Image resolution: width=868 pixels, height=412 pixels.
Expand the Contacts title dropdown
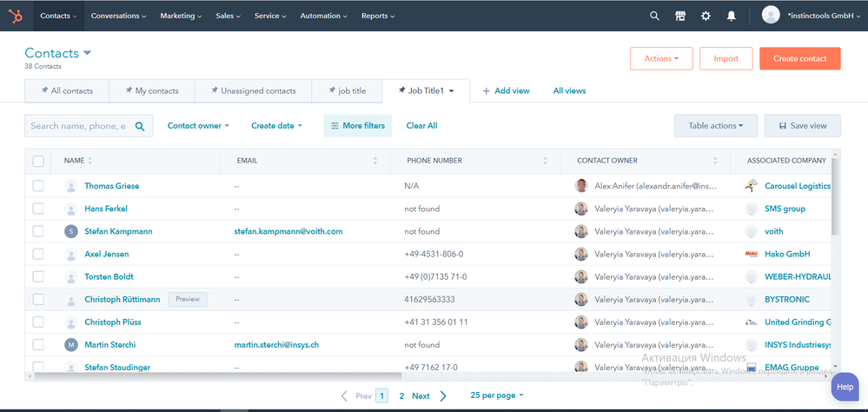point(88,53)
